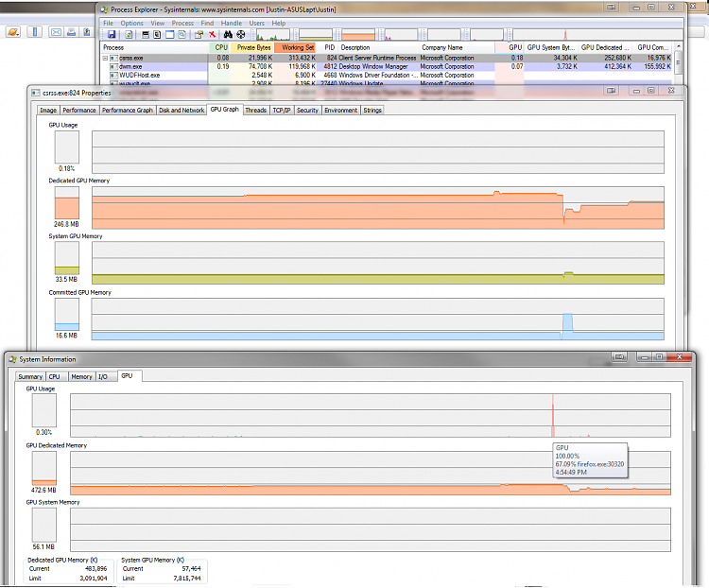
Task: Click the View DLLs/Handles toolbar icon
Action: click(182, 34)
